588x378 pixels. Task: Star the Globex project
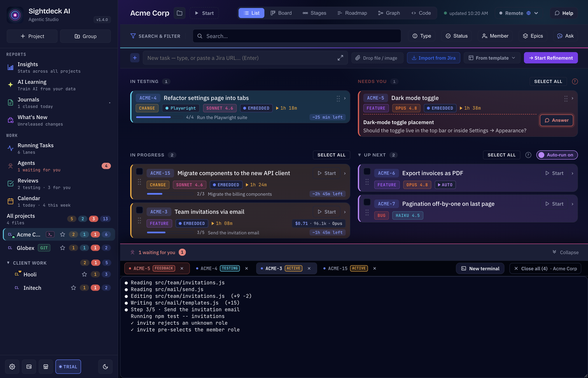click(63, 248)
